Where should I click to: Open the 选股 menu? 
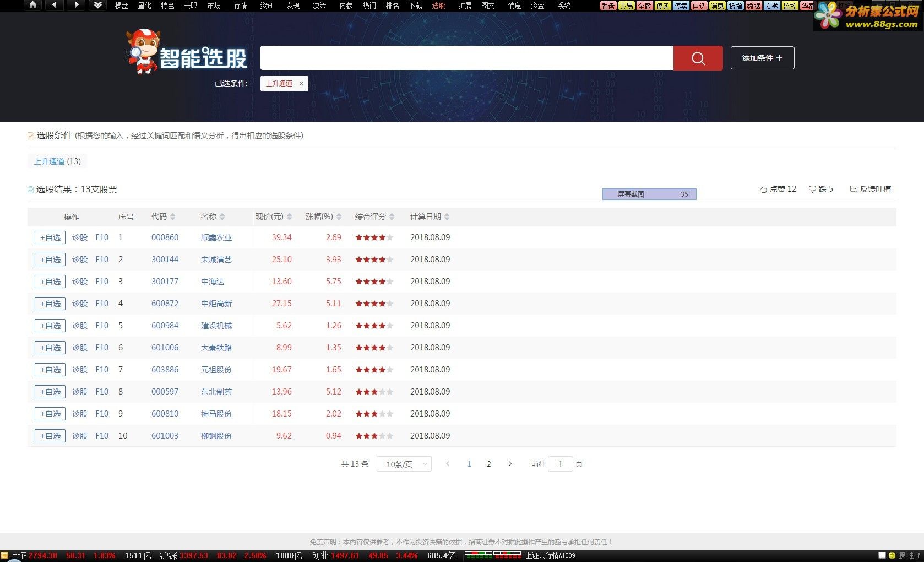[x=438, y=6]
